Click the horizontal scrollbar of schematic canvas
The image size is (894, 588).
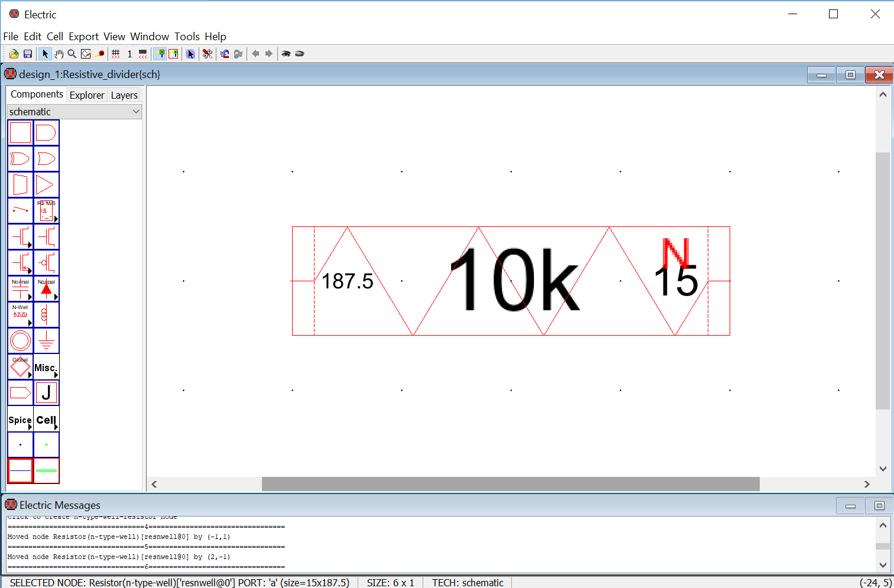click(510, 484)
